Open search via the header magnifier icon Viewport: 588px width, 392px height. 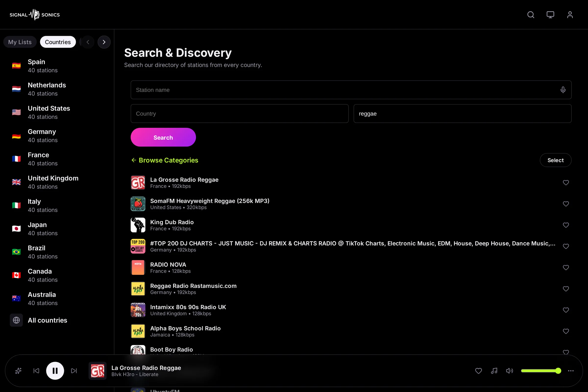coord(531,15)
